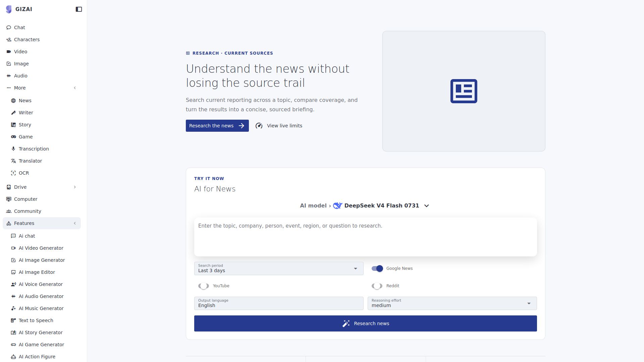Click the Text to Speech icon
Screen dimensions: 644x362
click(x=13, y=320)
